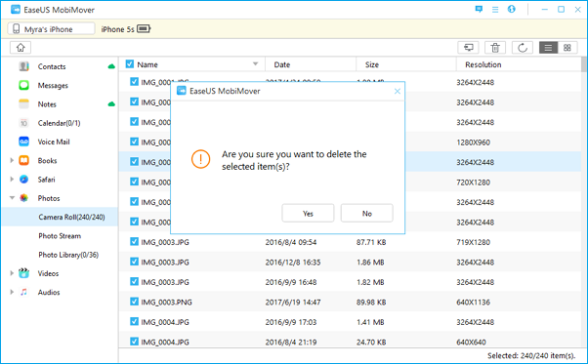The image size is (588, 364).
Task: Open Camera Roll(240/240) album
Action: (60, 217)
